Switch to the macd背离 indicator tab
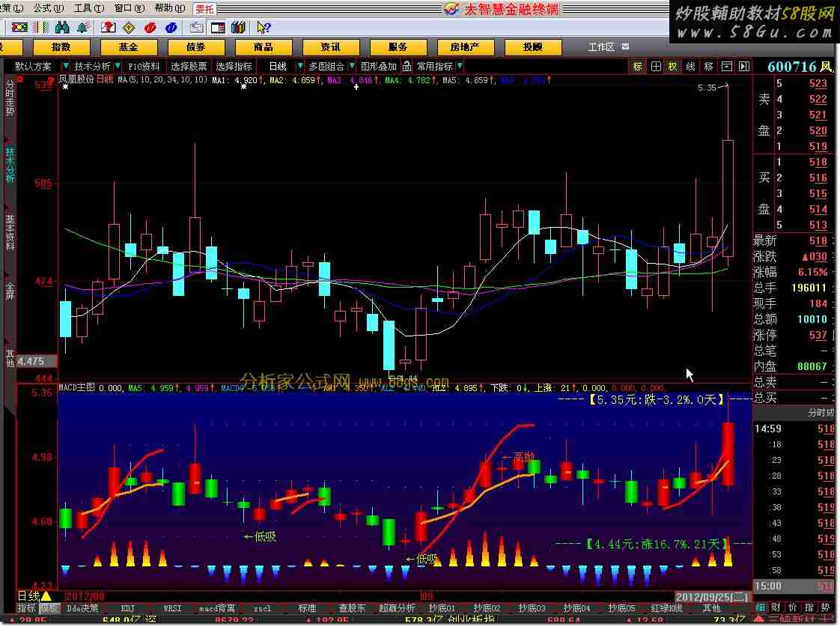 click(217, 608)
